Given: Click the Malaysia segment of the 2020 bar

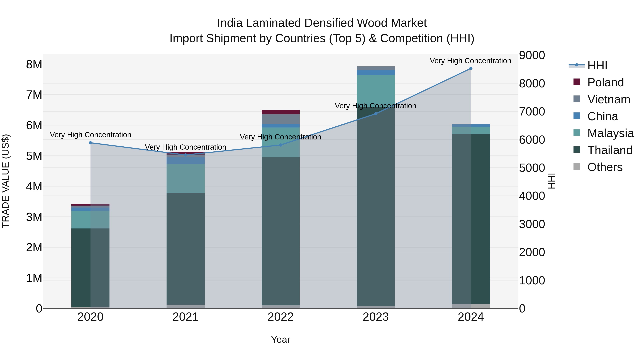Looking at the screenshot, I should point(91,220).
